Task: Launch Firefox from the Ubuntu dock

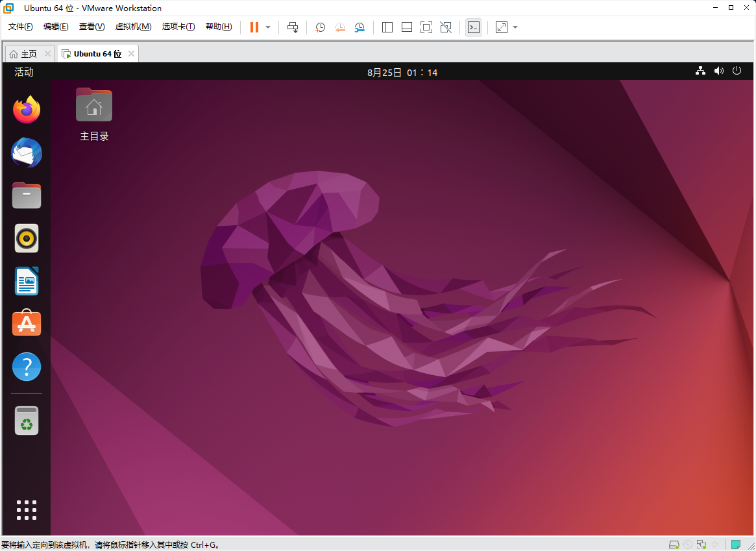Action: coord(27,110)
